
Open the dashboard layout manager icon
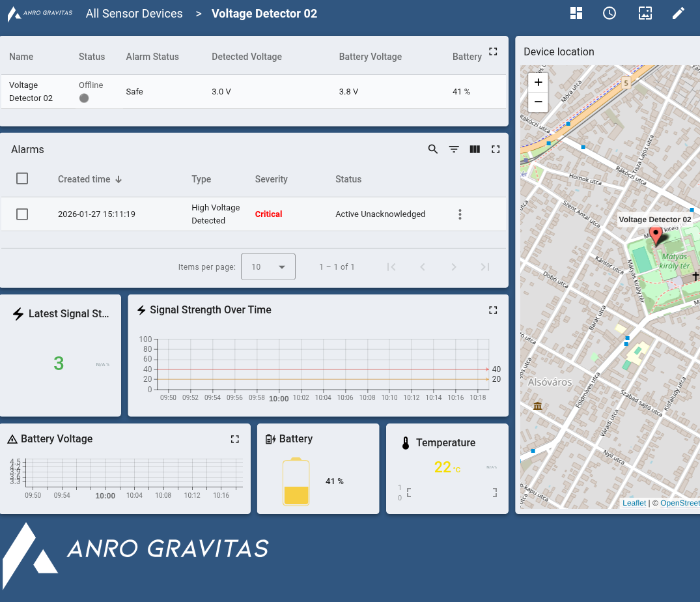576,14
